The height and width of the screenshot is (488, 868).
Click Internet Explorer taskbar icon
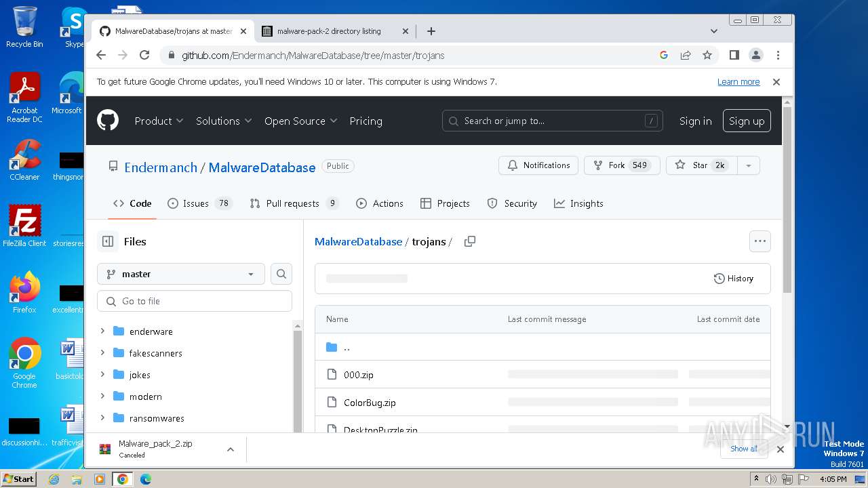pyautogui.click(x=54, y=479)
